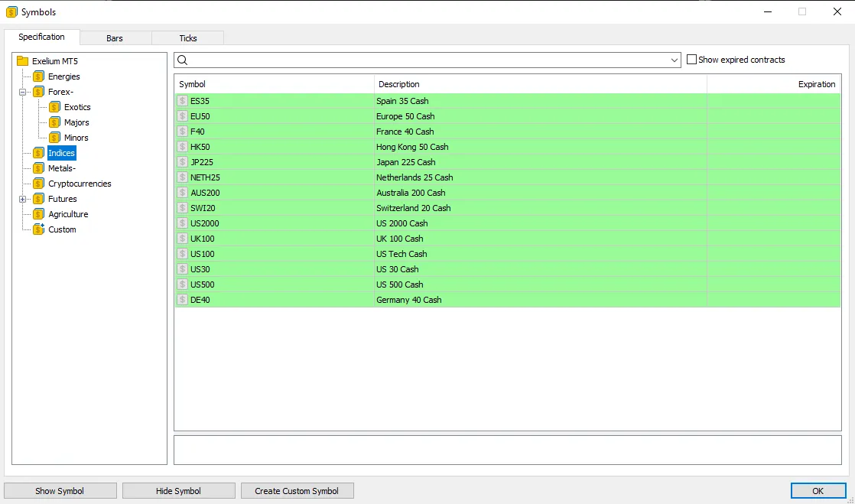Click the Energies folder icon in tree
The height and width of the screenshot is (504, 855).
click(38, 76)
